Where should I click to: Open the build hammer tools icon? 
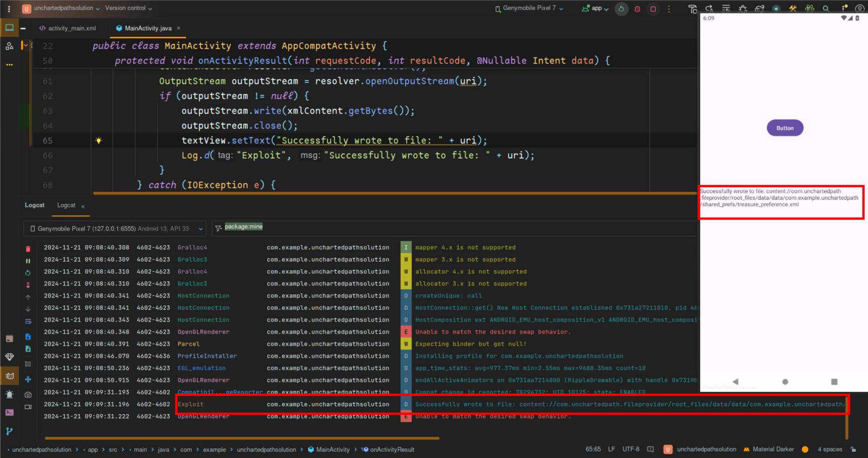coord(792,8)
